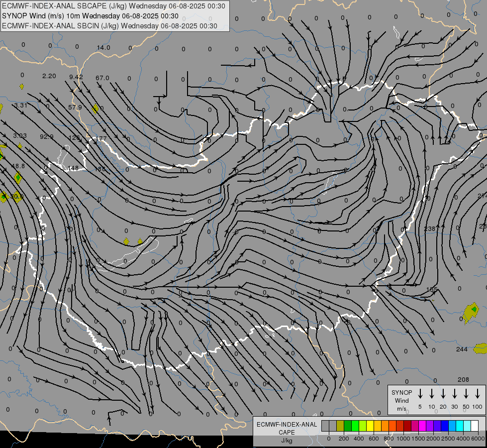Click the SYNOP Wind 10m title line
487x448 pixels.
coord(90,16)
